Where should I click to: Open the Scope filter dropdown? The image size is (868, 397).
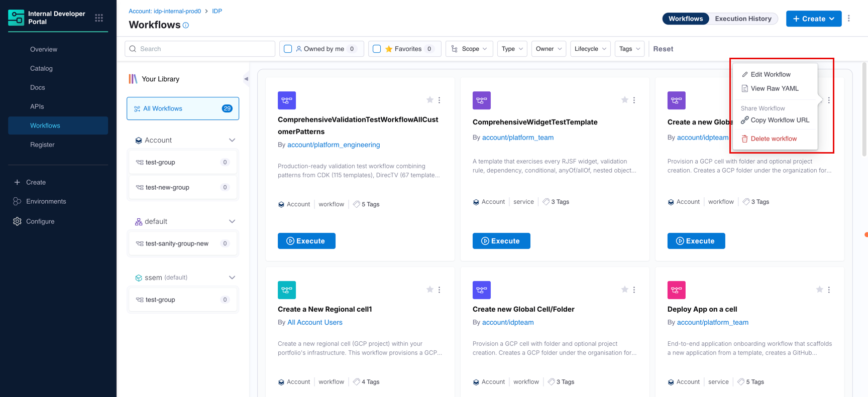(469, 49)
